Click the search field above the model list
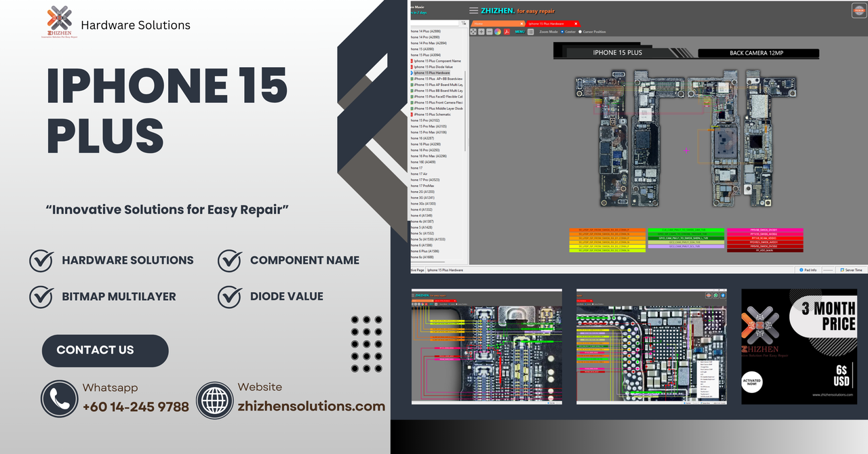 tap(435, 23)
